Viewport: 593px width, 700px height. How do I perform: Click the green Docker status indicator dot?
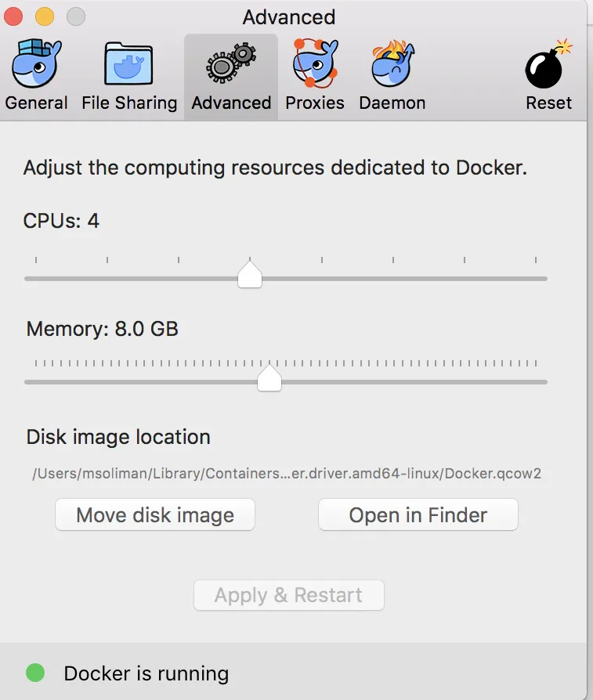click(x=35, y=673)
